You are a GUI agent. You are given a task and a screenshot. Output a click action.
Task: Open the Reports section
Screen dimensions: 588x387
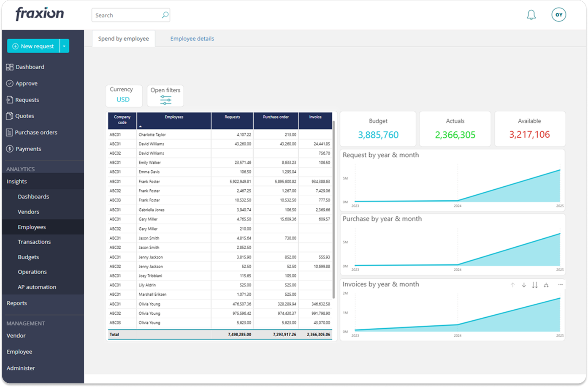click(x=17, y=303)
